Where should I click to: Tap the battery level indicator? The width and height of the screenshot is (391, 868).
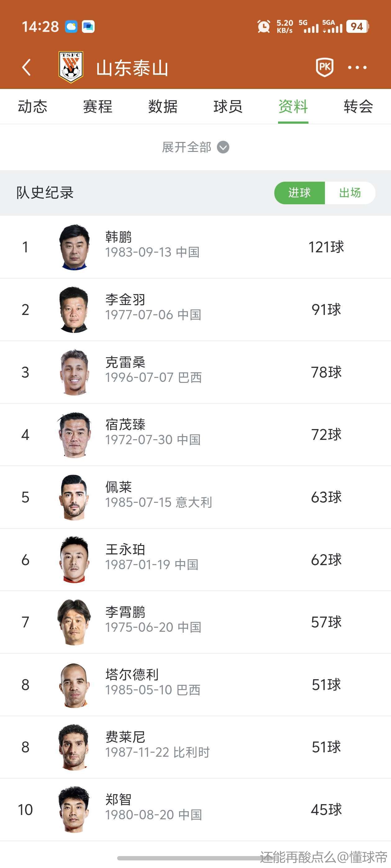point(357,26)
